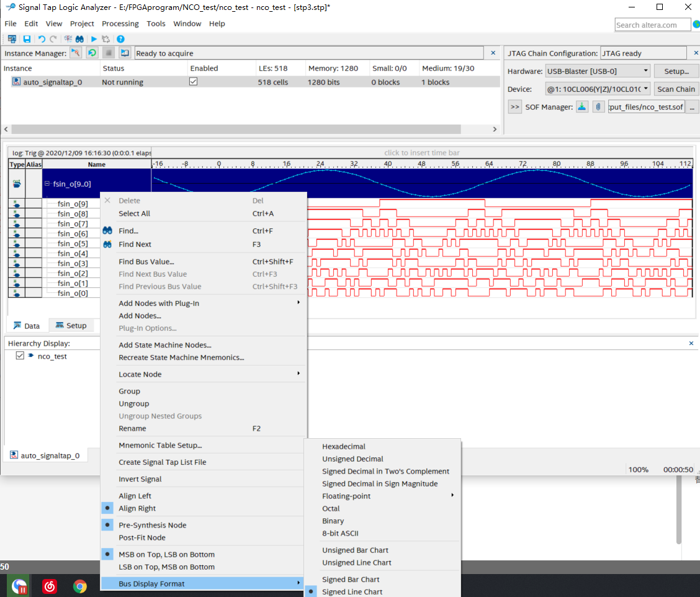The width and height of the screenshot is (700, 597).
Task: Click the JTAG Setup... button
Action: point(676,71)
